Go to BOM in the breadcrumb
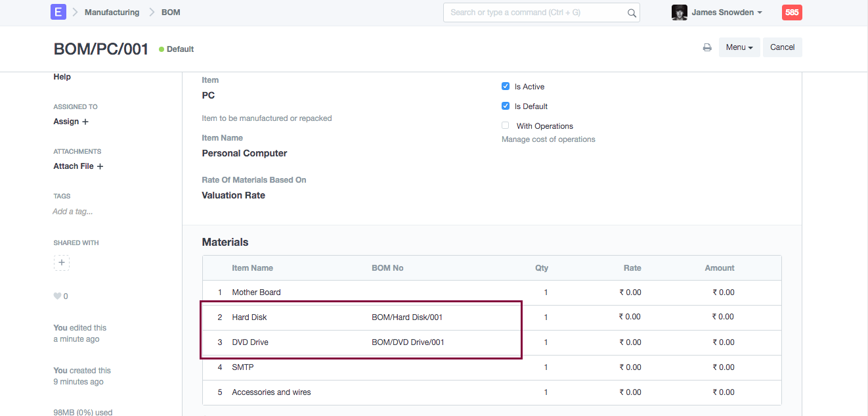The image size is (868, 416). click(x=171, y=12)
